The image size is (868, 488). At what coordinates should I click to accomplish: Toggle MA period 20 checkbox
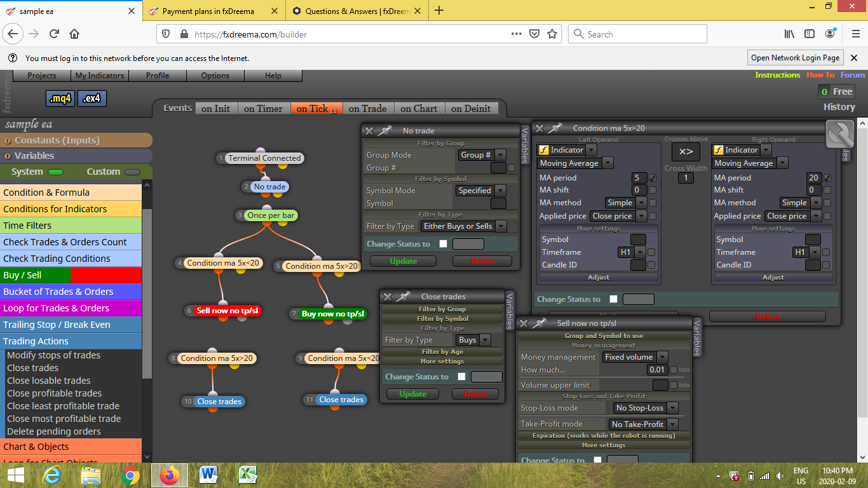[827, 178]
